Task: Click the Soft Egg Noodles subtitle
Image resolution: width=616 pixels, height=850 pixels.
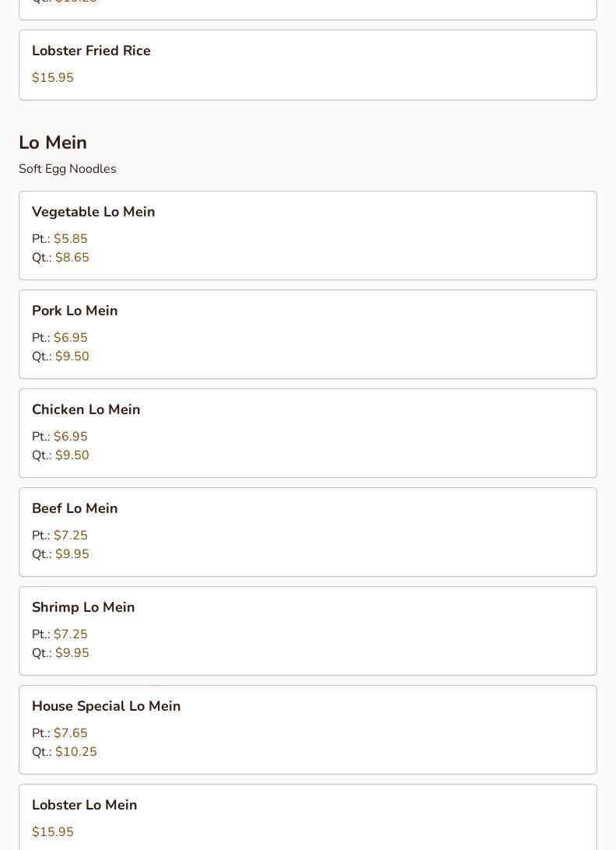Action: (68, 169)
